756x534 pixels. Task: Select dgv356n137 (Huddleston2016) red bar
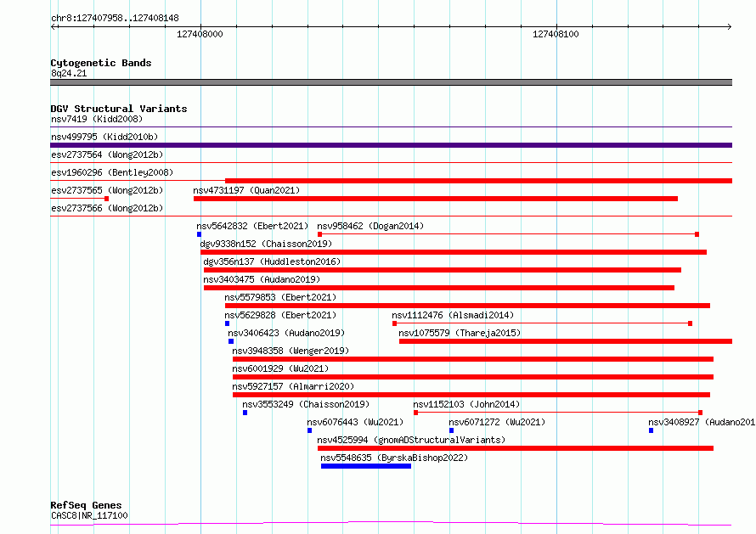click(x=443, y=270)
